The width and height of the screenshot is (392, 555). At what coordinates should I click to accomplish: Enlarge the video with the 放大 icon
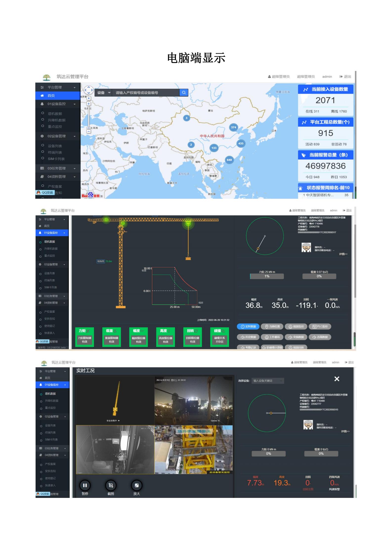coord(137,485)
